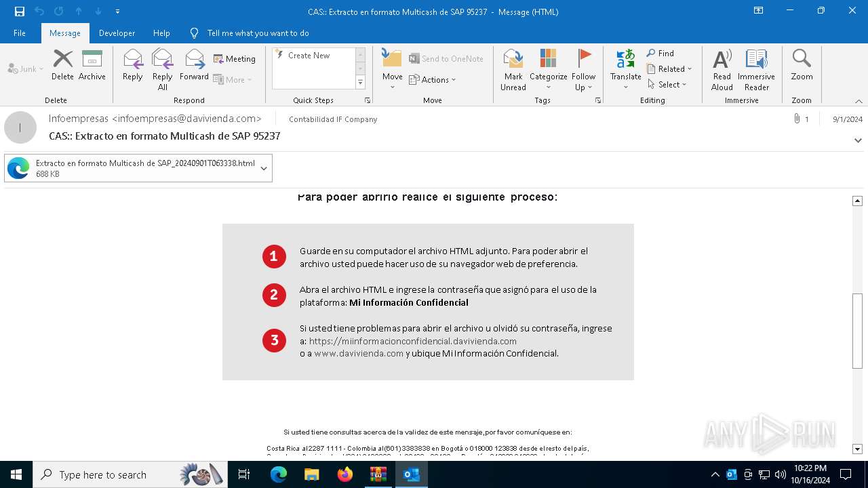This screenshot has width=868, height=488.
Task: Open Microsoft Edge from the taskbar
Action: click(279, 474)
